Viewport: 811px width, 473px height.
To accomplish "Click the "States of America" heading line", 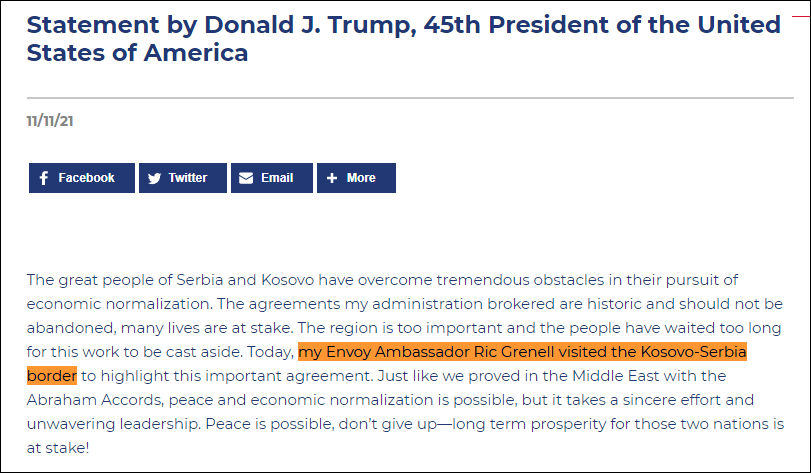I will [x=137, y=52].
